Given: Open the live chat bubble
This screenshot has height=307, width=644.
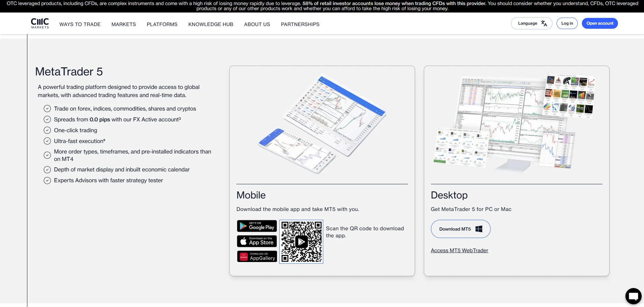Looking at the screenshot, I should pyautogui.click(x=633, y=296).
